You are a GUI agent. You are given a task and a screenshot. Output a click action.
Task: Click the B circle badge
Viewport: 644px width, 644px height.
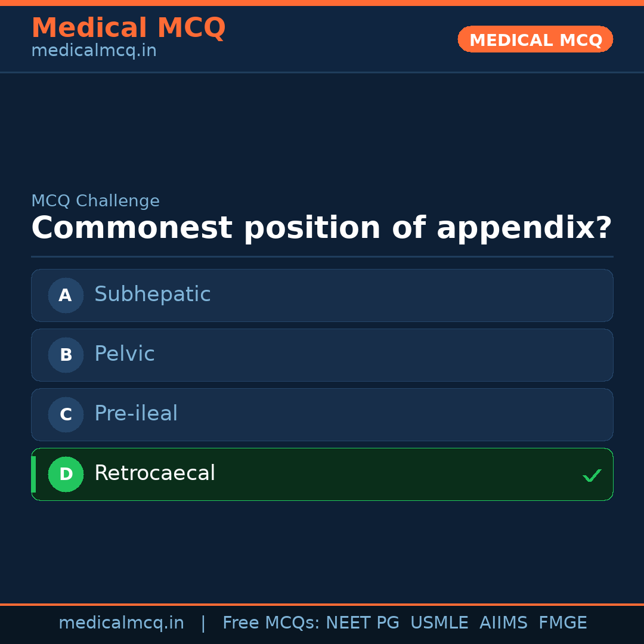[66, 355]
